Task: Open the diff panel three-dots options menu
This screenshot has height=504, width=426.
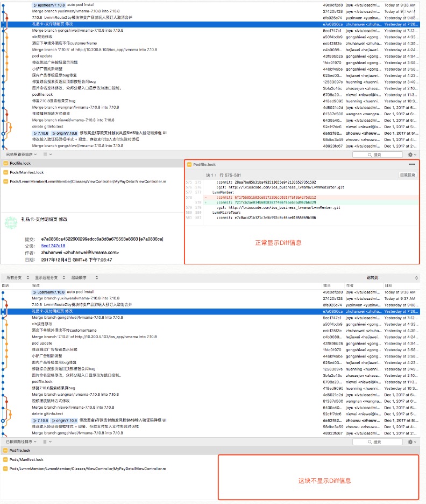Action: tap(412, 164)
